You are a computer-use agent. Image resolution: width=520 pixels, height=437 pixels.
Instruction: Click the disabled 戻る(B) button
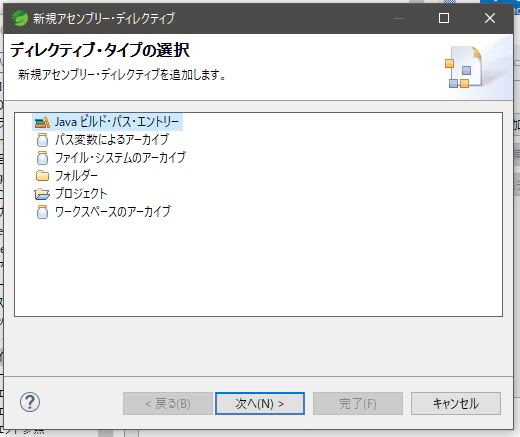tap(168, 403)
